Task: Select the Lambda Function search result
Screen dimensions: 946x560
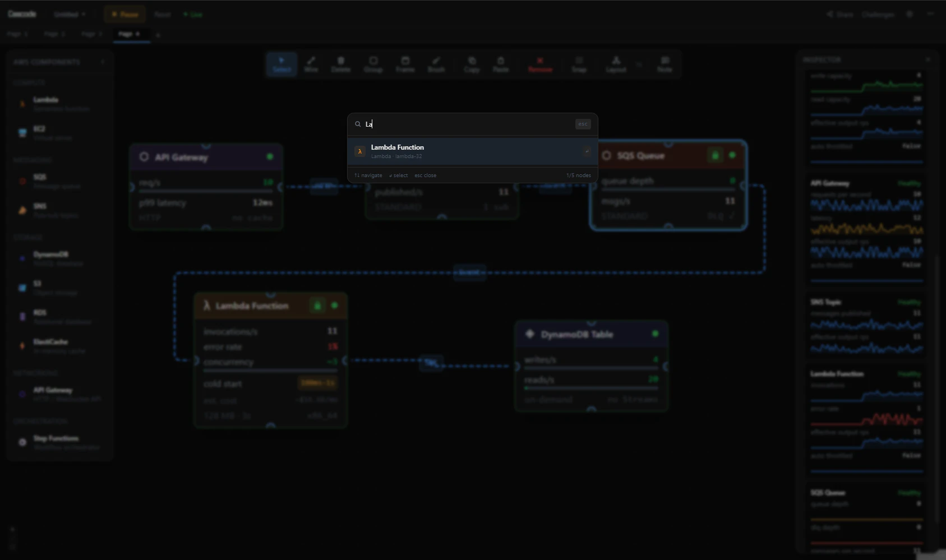Action: click(471, 151)
